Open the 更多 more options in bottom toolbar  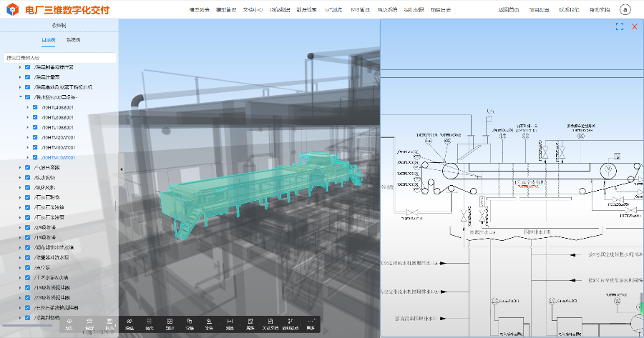[311, 324]
